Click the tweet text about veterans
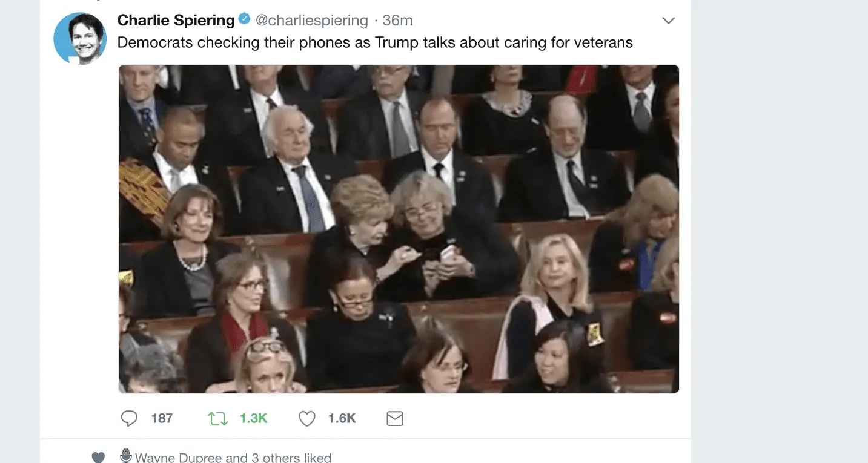 (x=375, y=42)
